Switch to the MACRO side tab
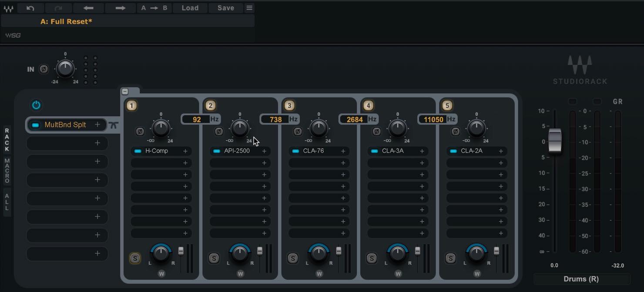The width and height of the screenshot is (644, 292). pyautogui.click(x=7, y=171)
